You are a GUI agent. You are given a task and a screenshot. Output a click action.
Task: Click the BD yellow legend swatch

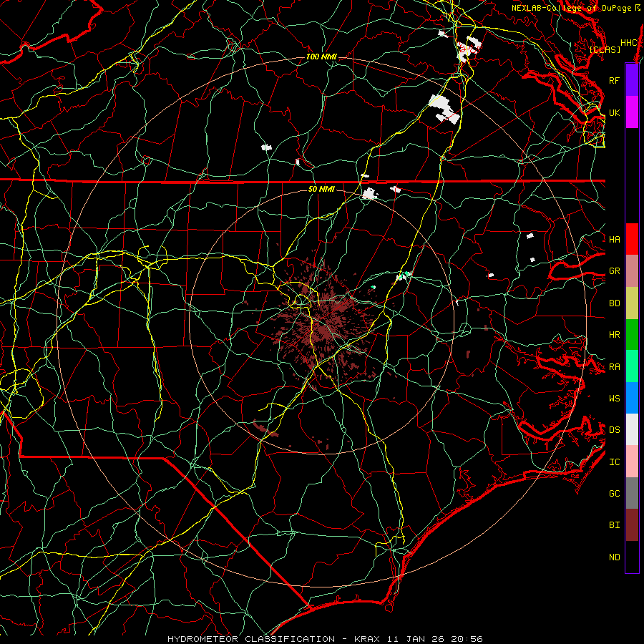pyautogui.click(x=632, y=303)
